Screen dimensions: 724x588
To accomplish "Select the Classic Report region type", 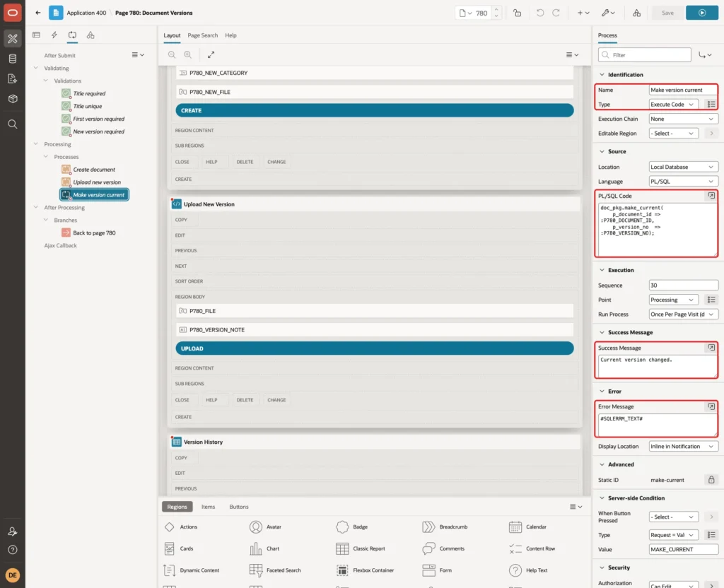I will click(360, 548).
